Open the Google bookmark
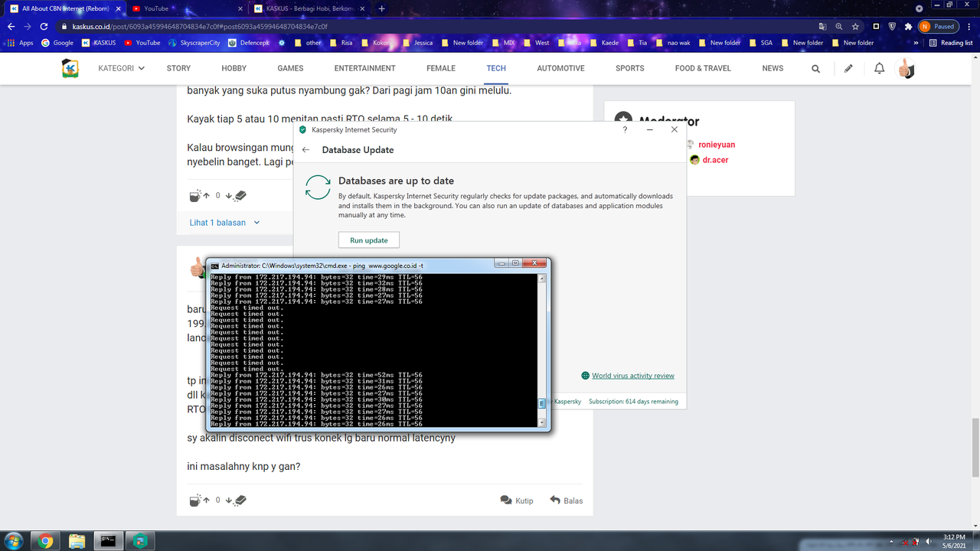This screenshot has height=551, width=980. point(57,43)
